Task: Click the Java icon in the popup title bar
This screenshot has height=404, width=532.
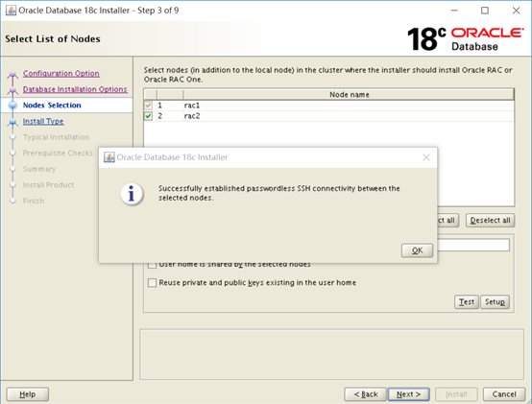Action: point(109,157)
